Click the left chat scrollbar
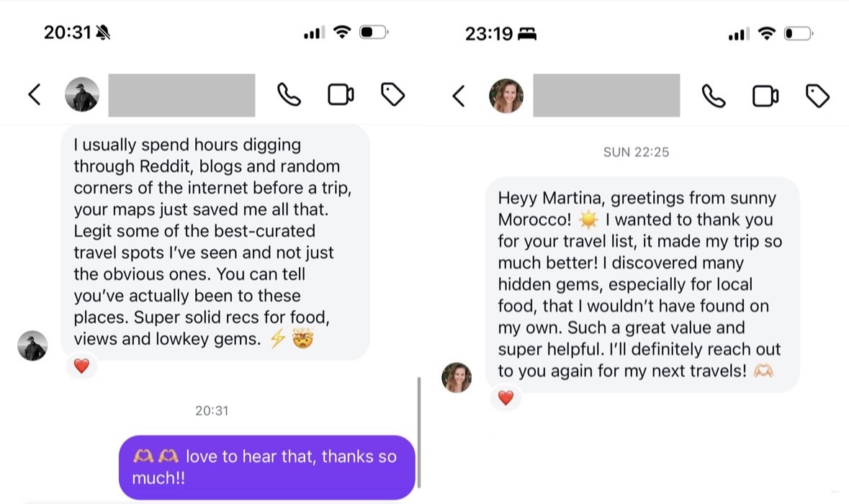 click(418, 432)
